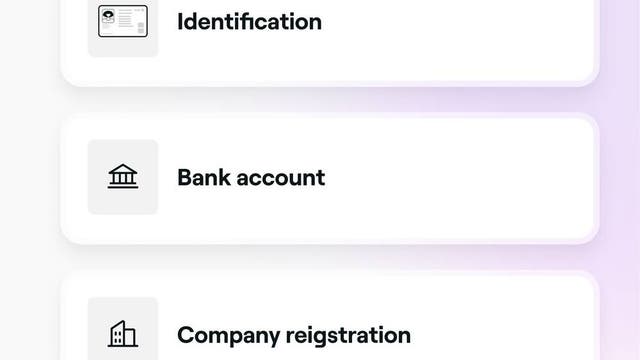Choose Bank account as the document type
Viewport: 640px width, 360px height.
[x=330, y=178]
